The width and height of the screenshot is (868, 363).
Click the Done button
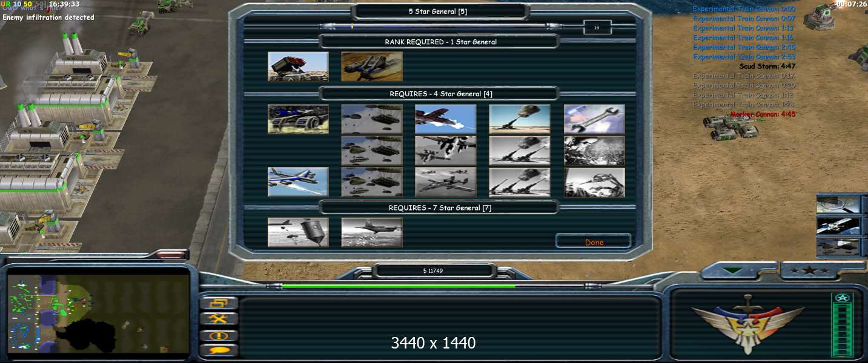tap(594, 241)
